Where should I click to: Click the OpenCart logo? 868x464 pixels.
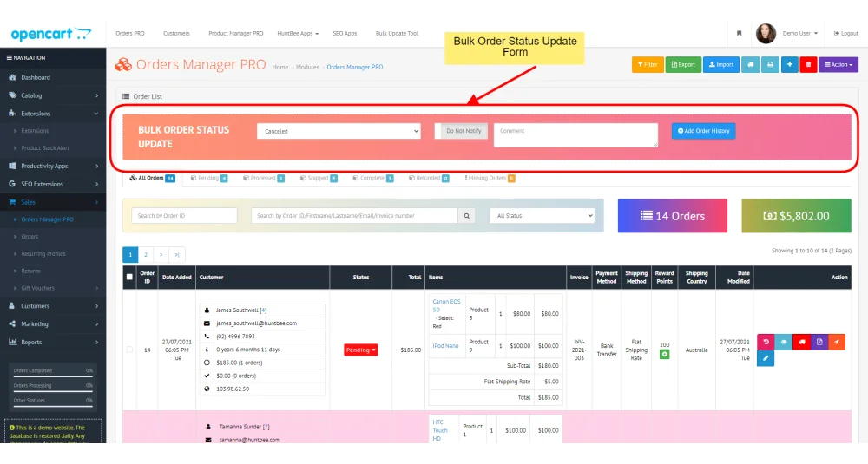(x=51, y=34)
